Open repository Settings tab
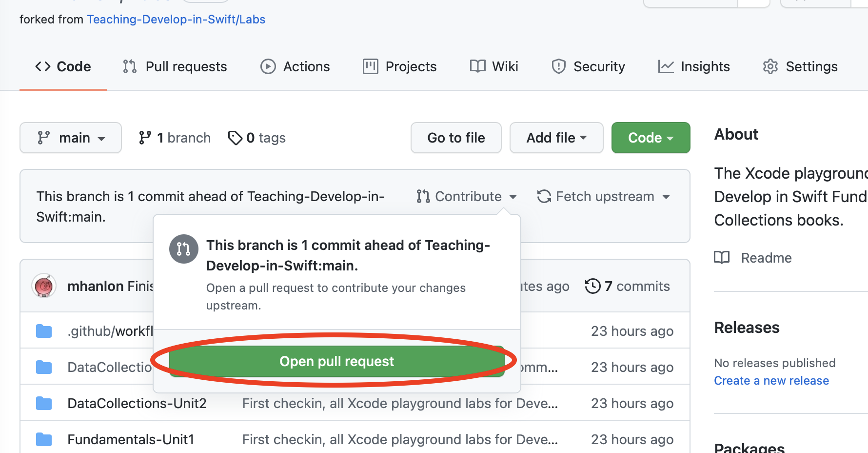Viewport: 868px width, 453px height. coord(800,66)
